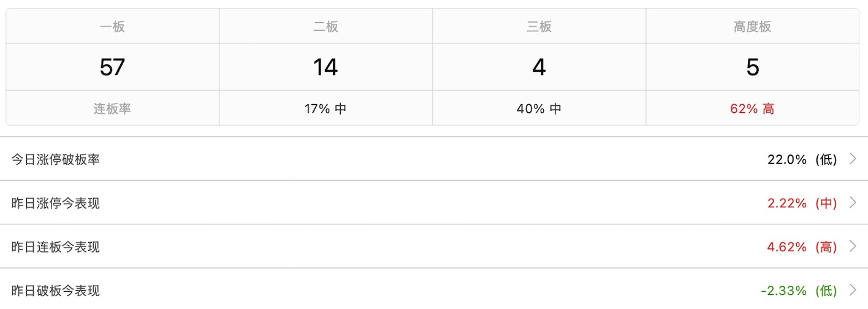
Task: Select the 高度板 column header
Action: pyautogui.click(x=752, y=26)
